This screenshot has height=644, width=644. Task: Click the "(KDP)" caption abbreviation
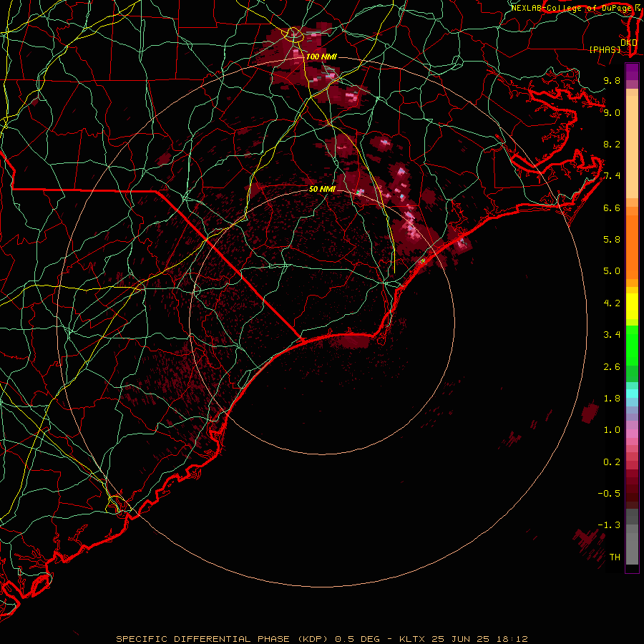point(313,639)
